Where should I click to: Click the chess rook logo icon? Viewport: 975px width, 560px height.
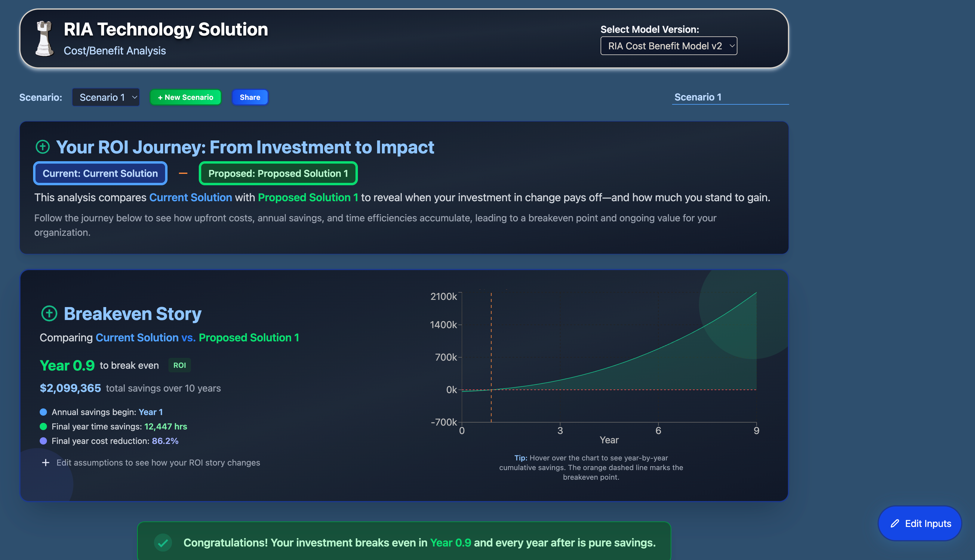44,39
